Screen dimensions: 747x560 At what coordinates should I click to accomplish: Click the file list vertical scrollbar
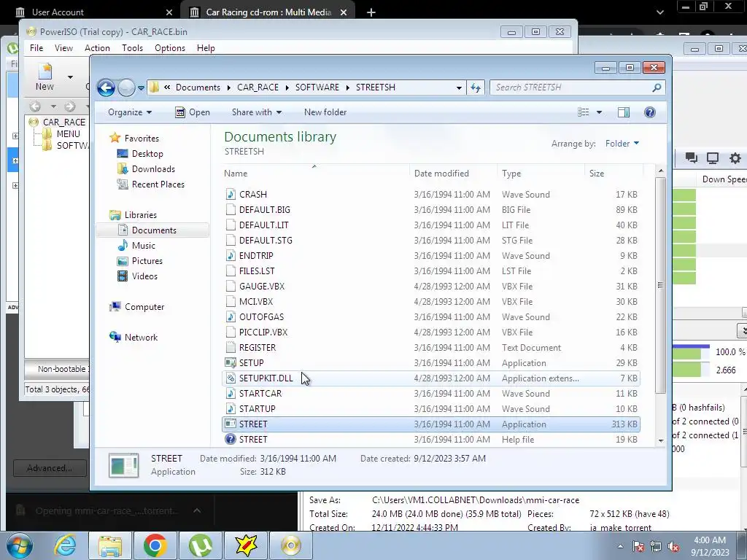tap(660, 286)
